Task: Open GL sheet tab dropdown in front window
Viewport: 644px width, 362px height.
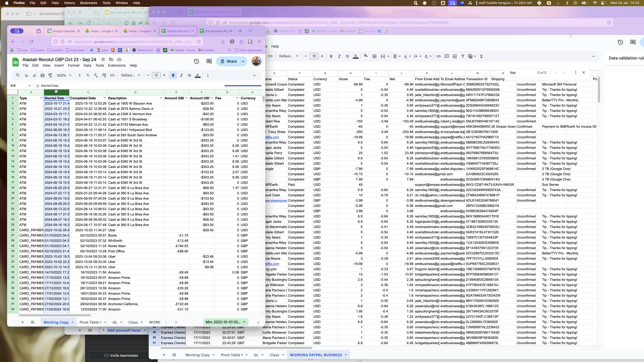Action: [x=121, y=322]
